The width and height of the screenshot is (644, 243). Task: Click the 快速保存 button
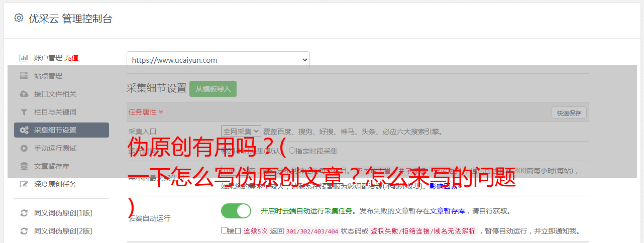click(569, 113)
